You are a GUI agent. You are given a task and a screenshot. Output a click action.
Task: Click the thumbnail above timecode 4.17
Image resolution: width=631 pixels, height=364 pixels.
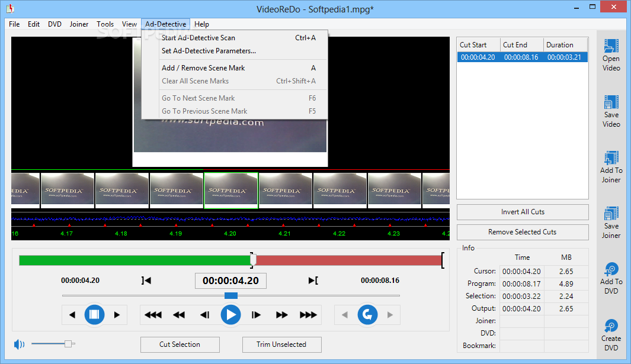pyautogui.click(x=67, y=191)
